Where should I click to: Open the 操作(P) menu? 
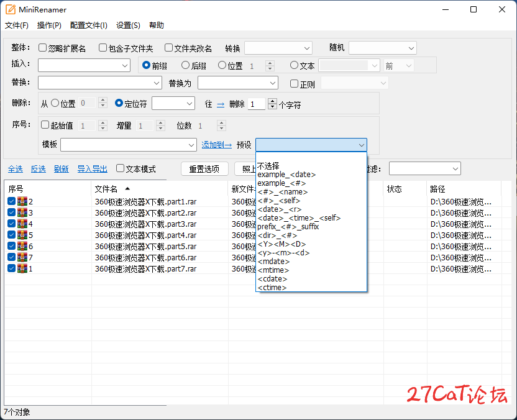pyautogui.click(x=49, y=25)
